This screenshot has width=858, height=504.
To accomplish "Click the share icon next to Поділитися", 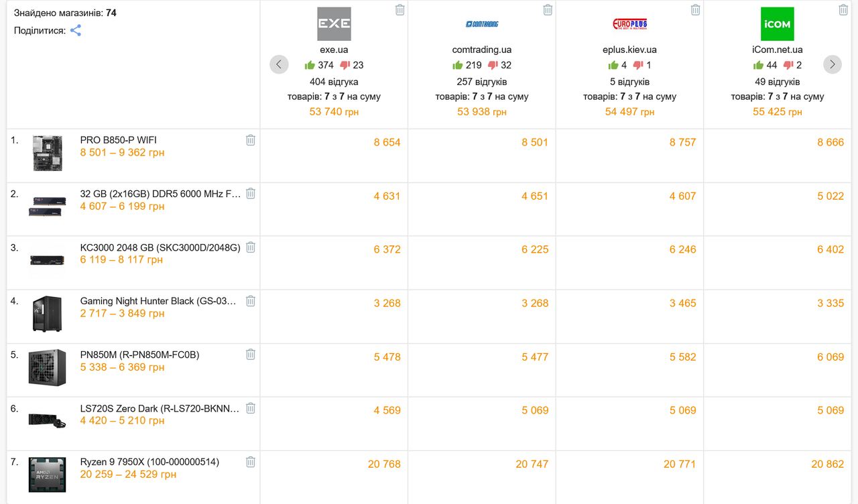I will [76, 30].
